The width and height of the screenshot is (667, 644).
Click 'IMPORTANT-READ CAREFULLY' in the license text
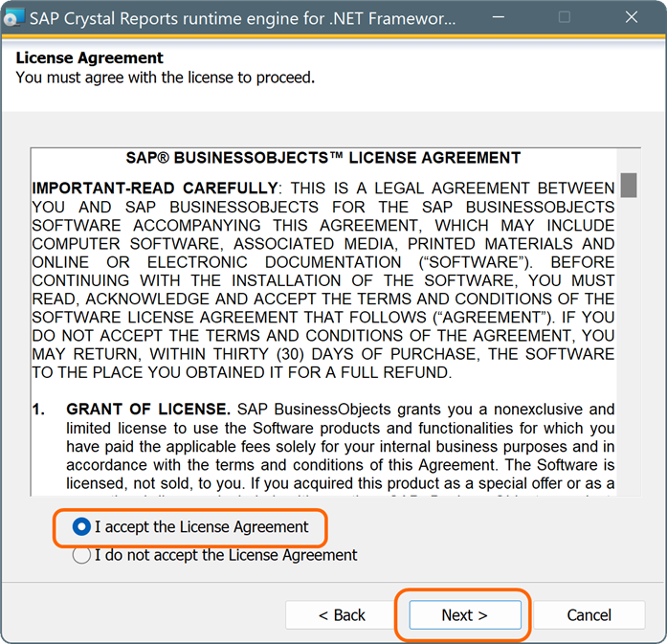click(x=155, y=188)
